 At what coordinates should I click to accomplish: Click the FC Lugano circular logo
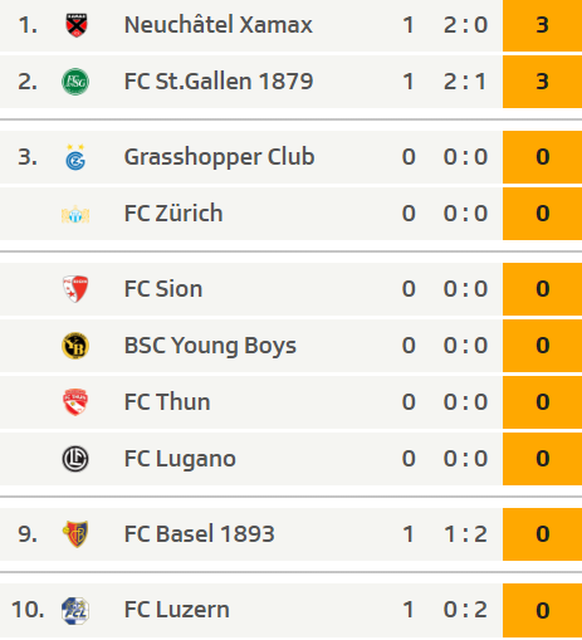pyautogui.click(x=76, y=459)
